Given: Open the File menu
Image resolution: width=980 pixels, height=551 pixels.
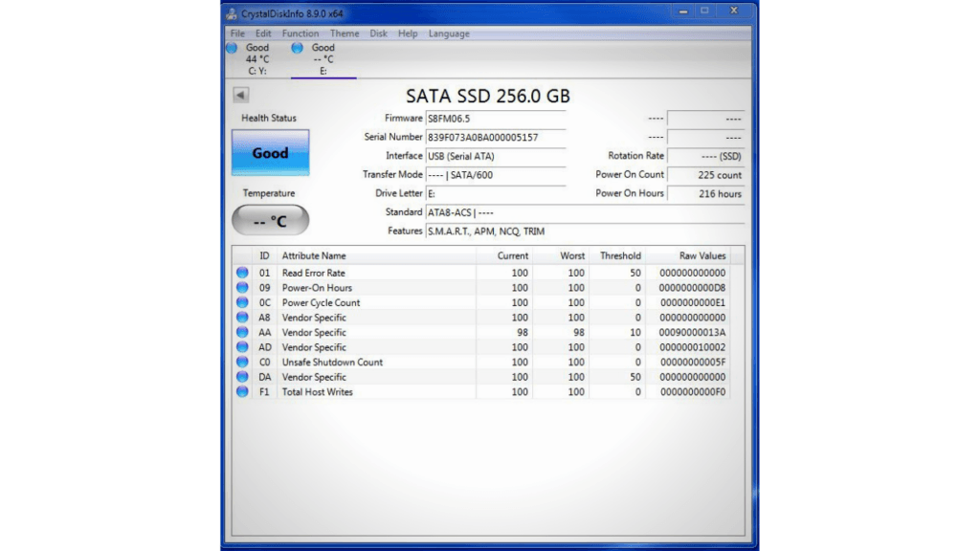Looking at the screenshot, I should coord(237,33).
